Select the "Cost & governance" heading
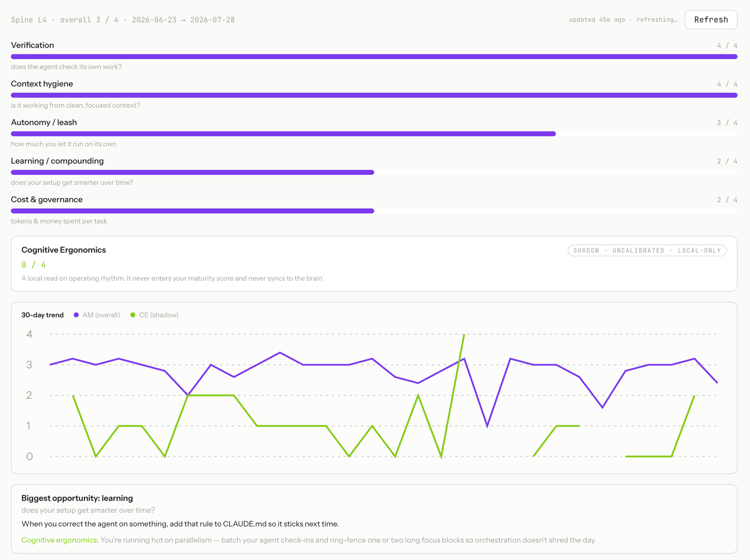This screenshot has height=560, width=750. [46, 200]
